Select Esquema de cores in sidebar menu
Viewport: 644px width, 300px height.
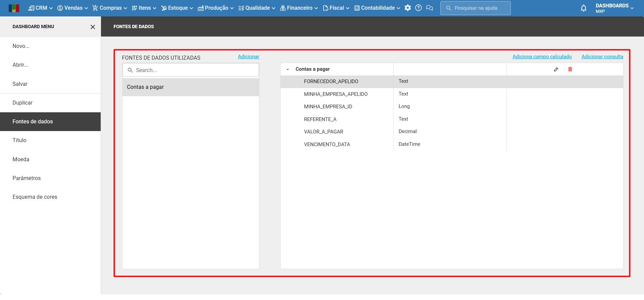35,197
